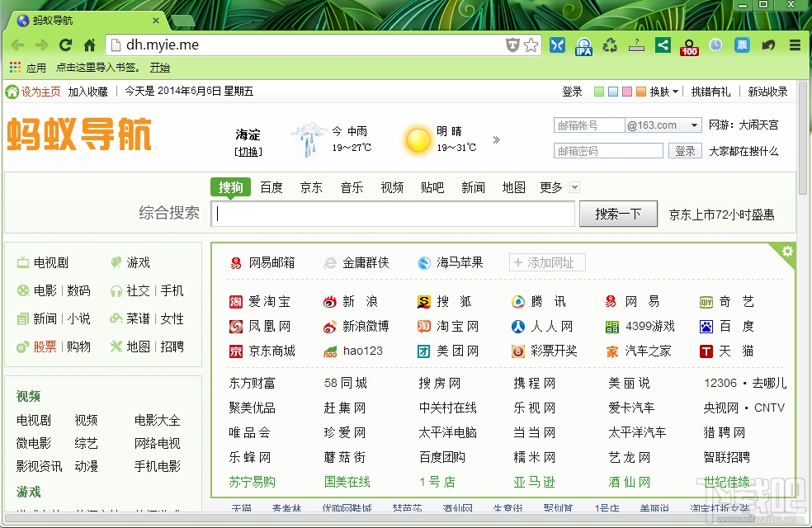Image resolution: width=812 pixels, height=528 pixels.
Task: Click the red 100 extension icon
Action: [689, 46]
